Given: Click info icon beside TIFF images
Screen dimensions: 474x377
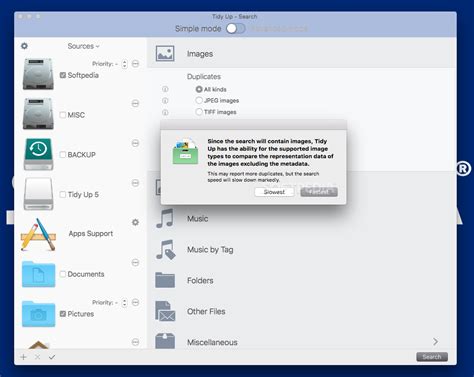Looking at the screenshot, I should click(x=165, y=112).
